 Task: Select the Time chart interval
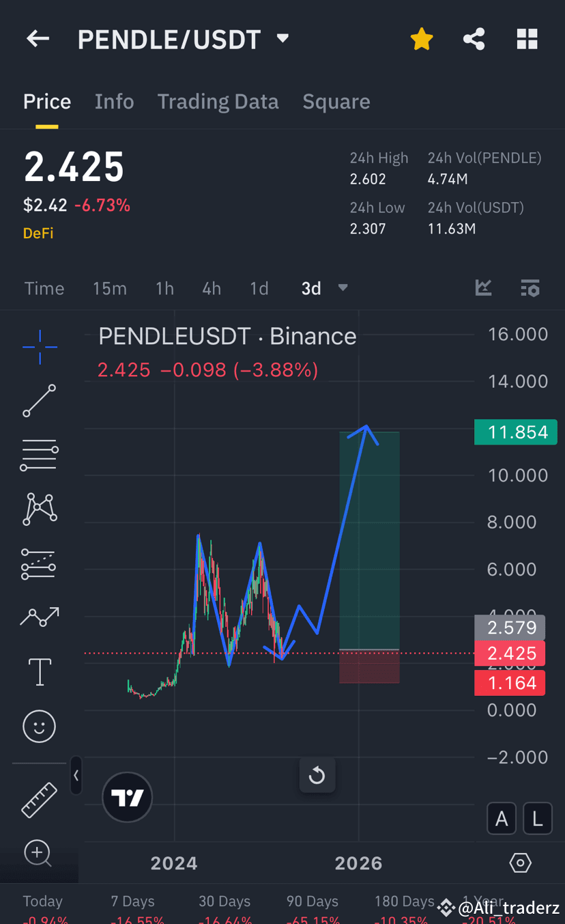tap(44, 288)
